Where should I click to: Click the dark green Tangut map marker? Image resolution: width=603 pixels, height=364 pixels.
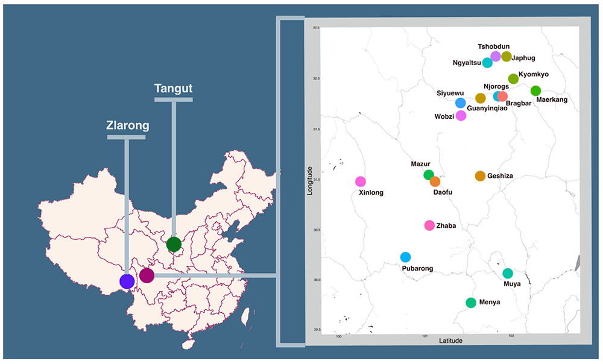[x=174, y=245]
